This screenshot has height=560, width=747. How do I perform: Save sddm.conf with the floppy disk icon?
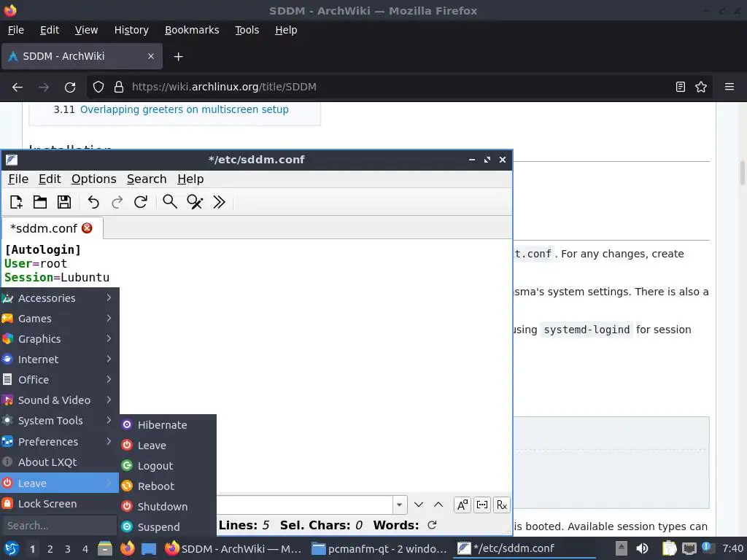(64, 202)
